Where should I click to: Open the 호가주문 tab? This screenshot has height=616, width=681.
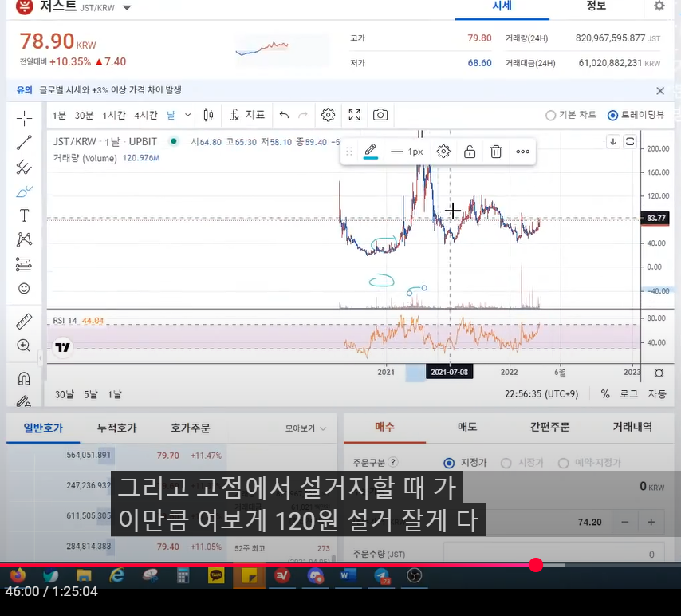point(191,428)
